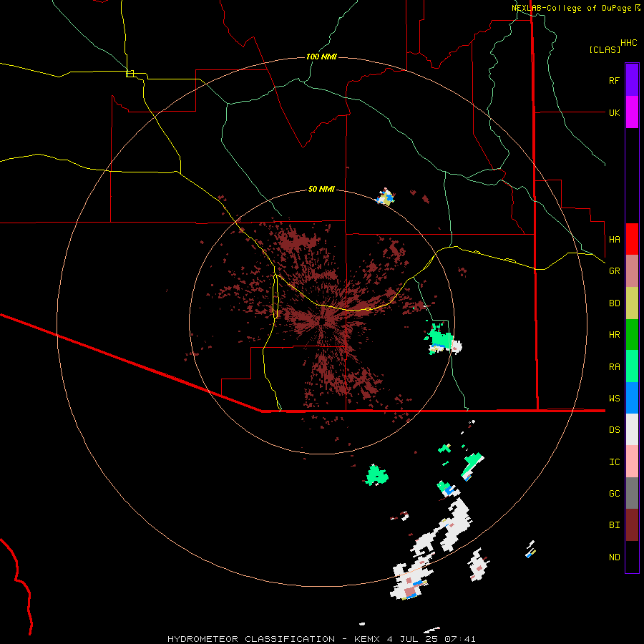Click the BI brown legend swatch
Image resolution: width=644 pixels, height=644 pixels.
[x=632, y=525]
